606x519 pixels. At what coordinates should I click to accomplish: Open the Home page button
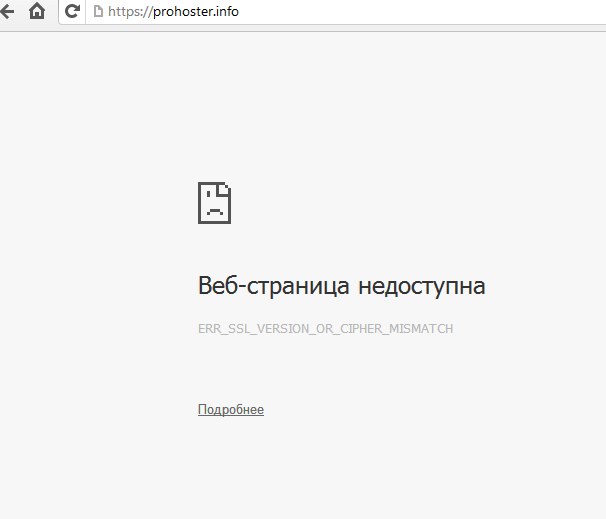click(x=37, y=13)
